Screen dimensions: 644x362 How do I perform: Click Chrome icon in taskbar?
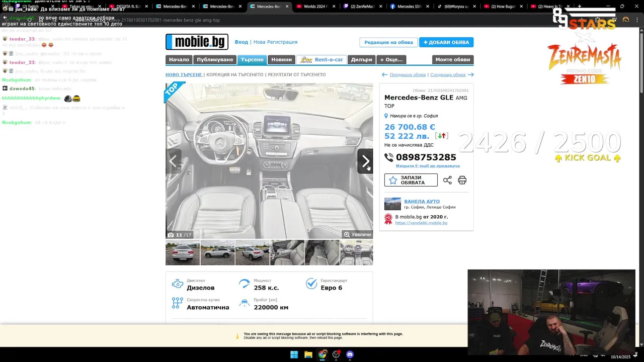click(x=322, y=354)
